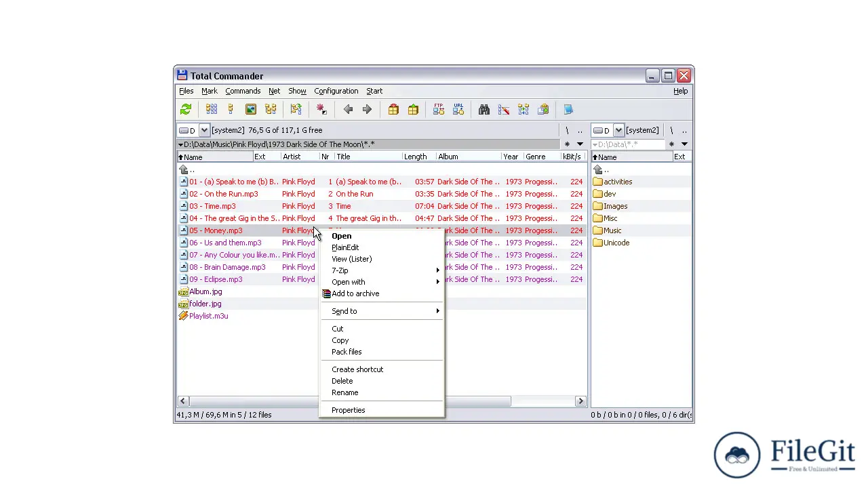Select Rename from the context menu
The image size is (868, 488).
point(382,392)
